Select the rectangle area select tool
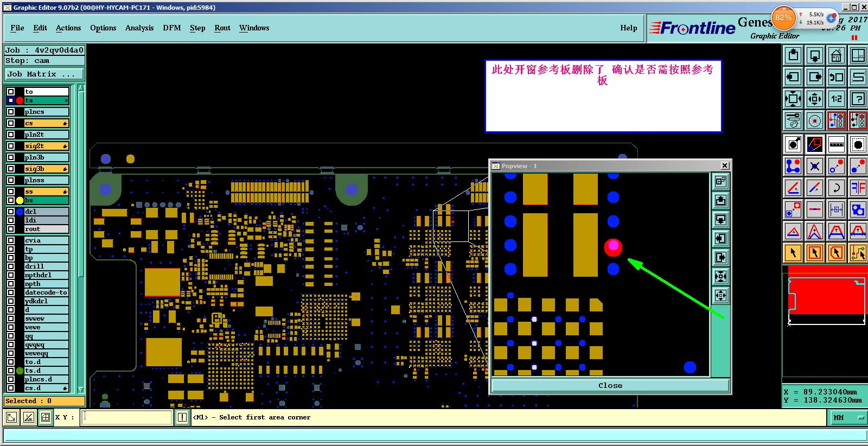This screenshot has width=868, height=446. coord(815,253)
